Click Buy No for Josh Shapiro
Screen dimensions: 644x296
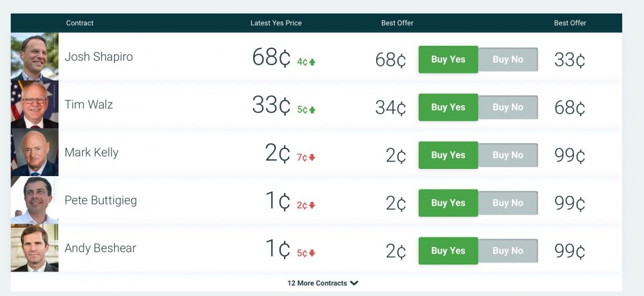508,59
